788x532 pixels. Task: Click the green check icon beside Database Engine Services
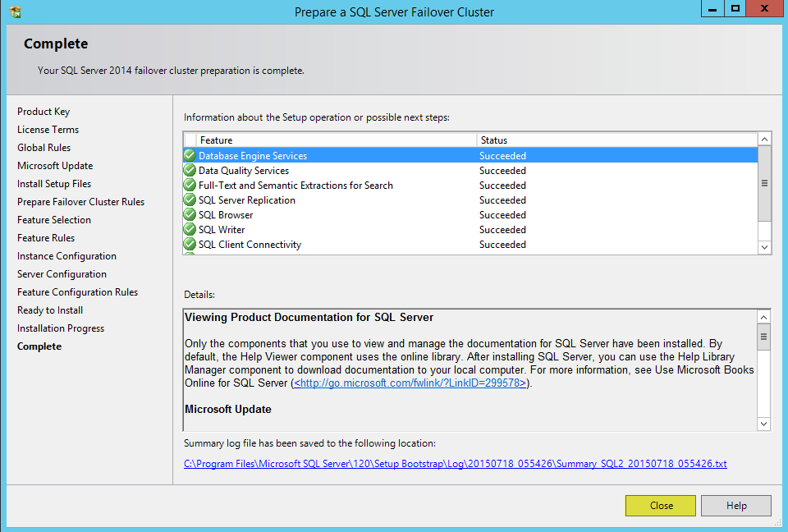pos(190,155)
